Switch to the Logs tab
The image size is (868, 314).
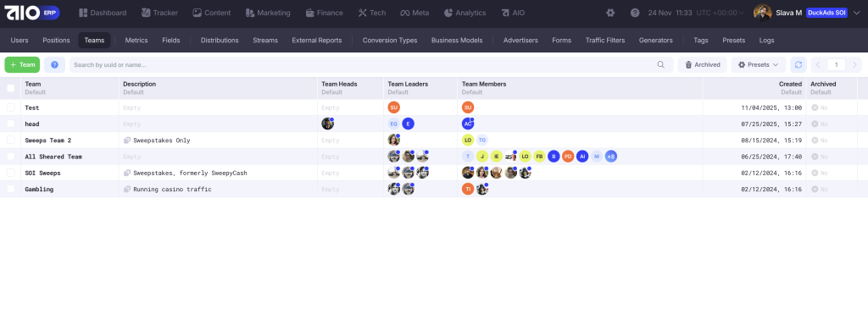click(x=766, y=41)
